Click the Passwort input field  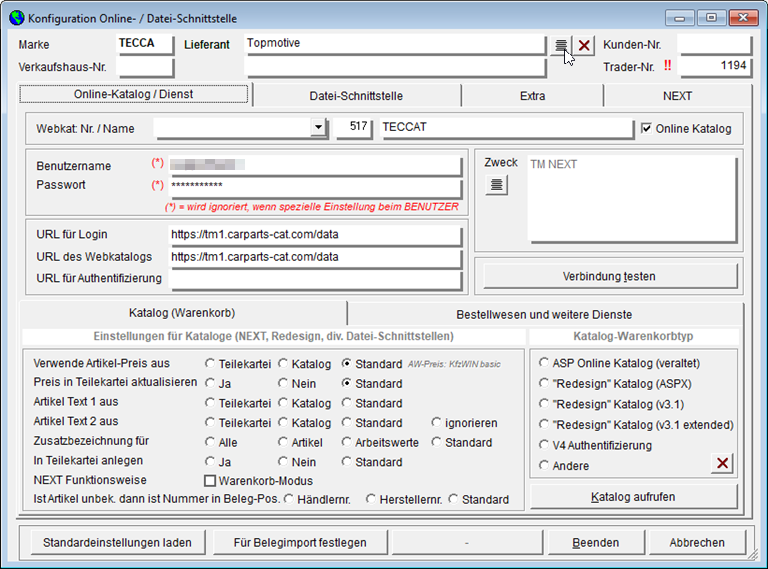(314, 186)
